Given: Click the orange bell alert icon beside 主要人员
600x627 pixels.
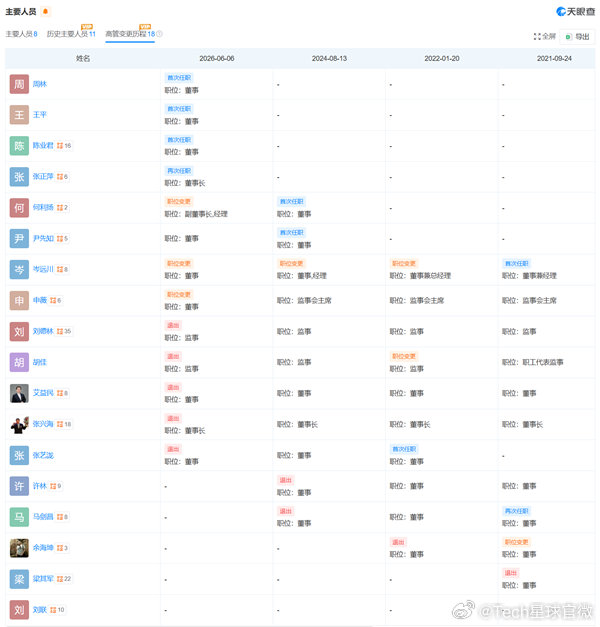Looking at the screenshot, I should tap(46, 11).
